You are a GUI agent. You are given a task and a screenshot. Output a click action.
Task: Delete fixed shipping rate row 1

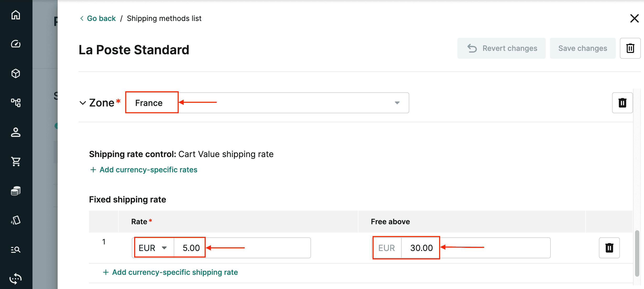pyautogui.click(x=609, y=248)
